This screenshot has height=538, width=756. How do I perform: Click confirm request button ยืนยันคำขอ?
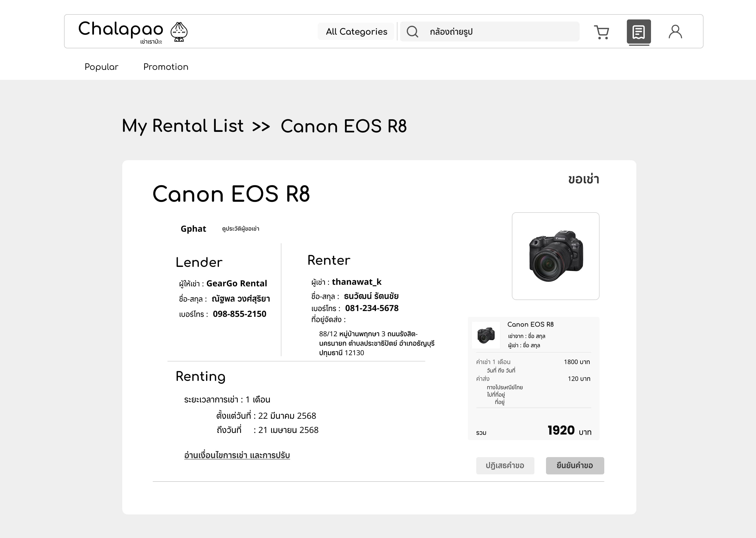(x=575, y=465)
